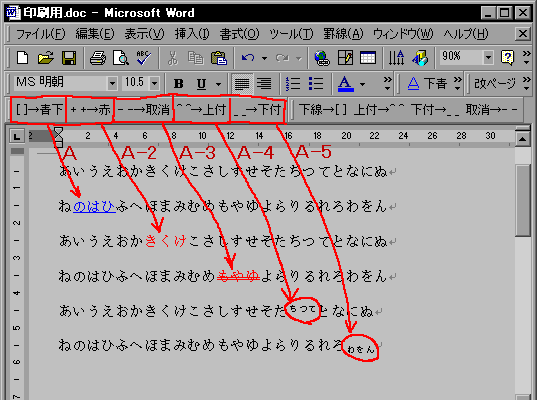537x400 pixels.
Task: Apply numbered list formatting
Action: [x=293, y=83]
